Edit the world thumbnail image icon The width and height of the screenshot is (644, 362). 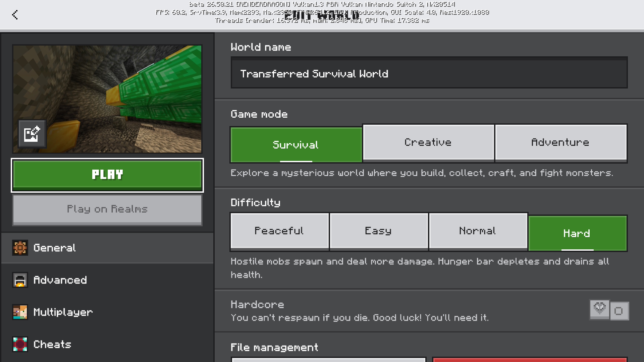click(32, 134)
